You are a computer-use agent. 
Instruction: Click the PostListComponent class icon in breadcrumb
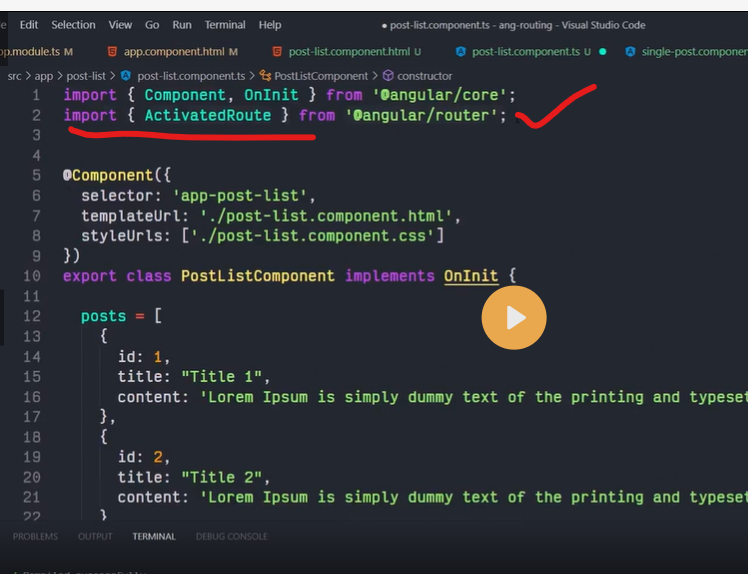point(265,75)
